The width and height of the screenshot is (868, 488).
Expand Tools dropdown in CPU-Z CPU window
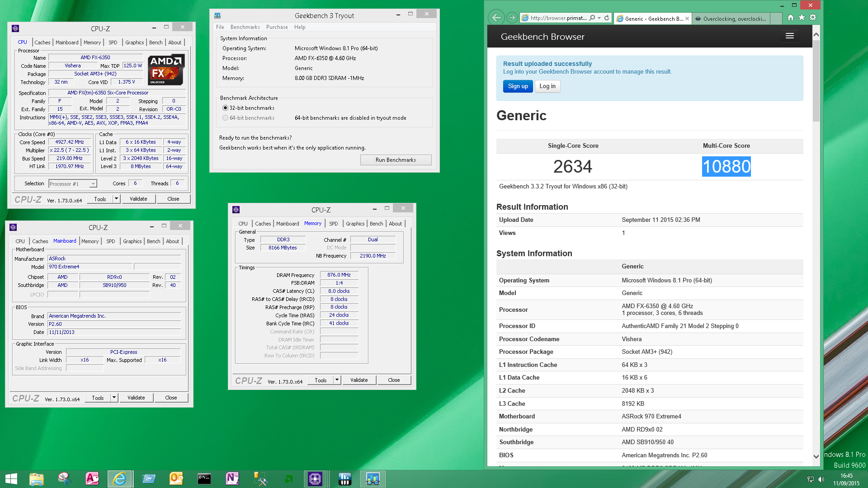click(x=116, y=199)
